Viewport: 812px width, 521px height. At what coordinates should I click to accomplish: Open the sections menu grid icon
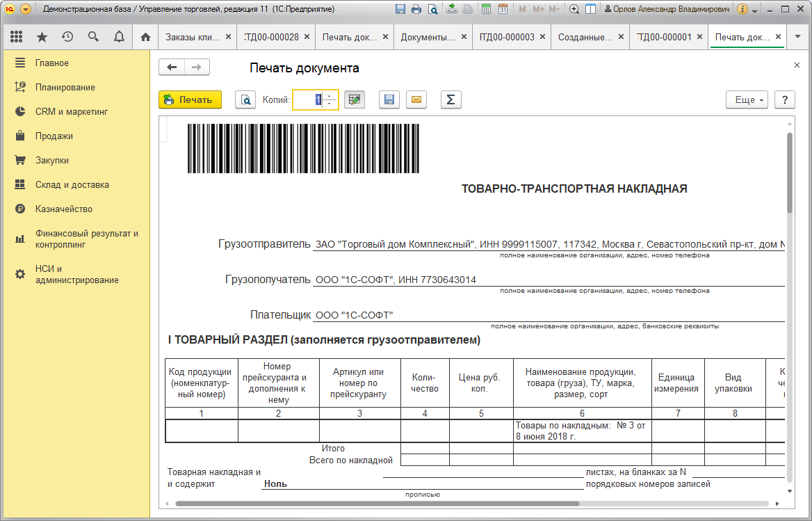click(16, 37)
